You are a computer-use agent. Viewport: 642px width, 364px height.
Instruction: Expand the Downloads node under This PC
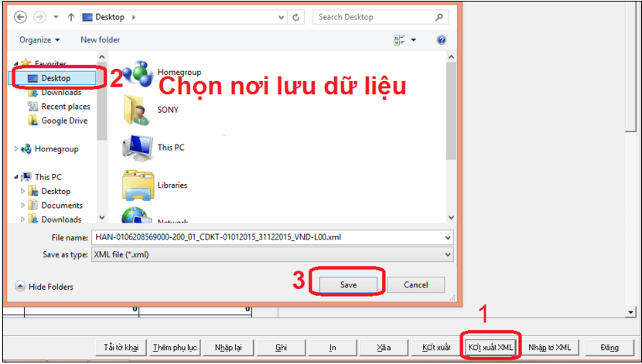(23, 219)
